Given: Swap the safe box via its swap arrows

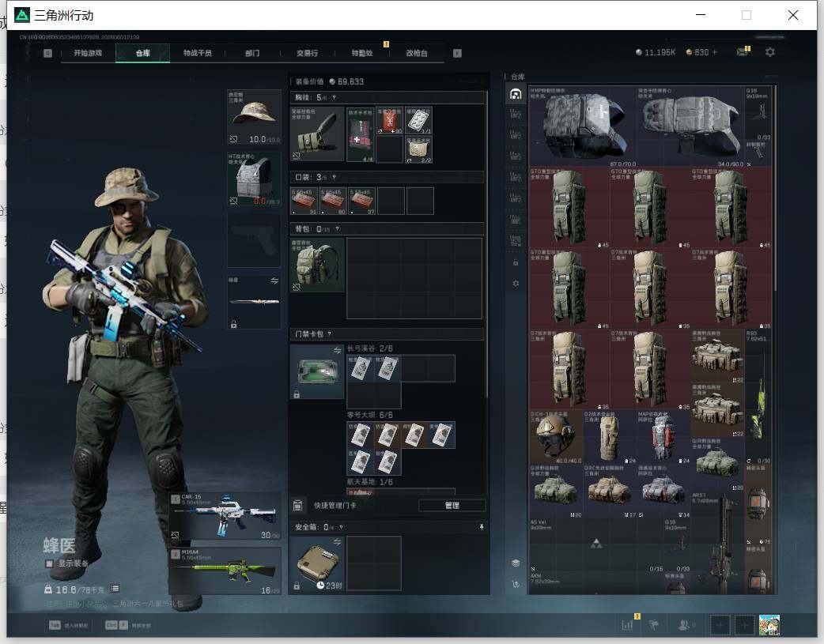Looking at the screenshot, I should click(338, 541).
